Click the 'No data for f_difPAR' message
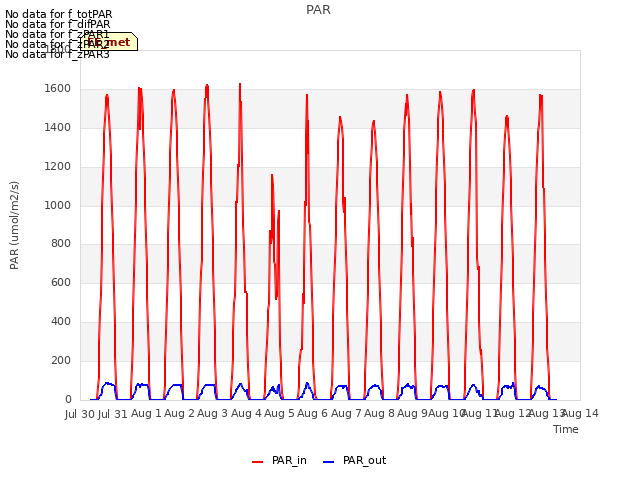640x480 pixels. point(58,24)
